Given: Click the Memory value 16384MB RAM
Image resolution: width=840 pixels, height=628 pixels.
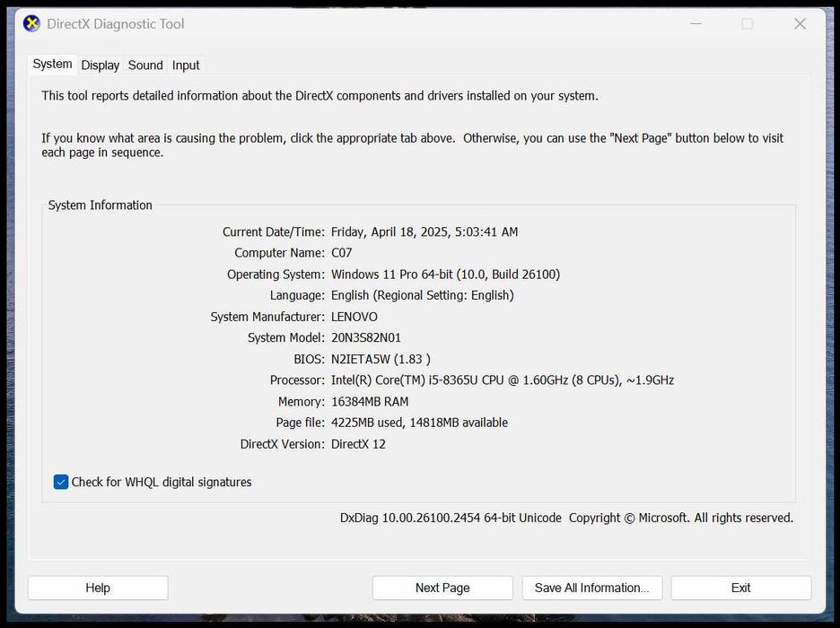Looking at the screenshot, I should (x=370, y=402).
